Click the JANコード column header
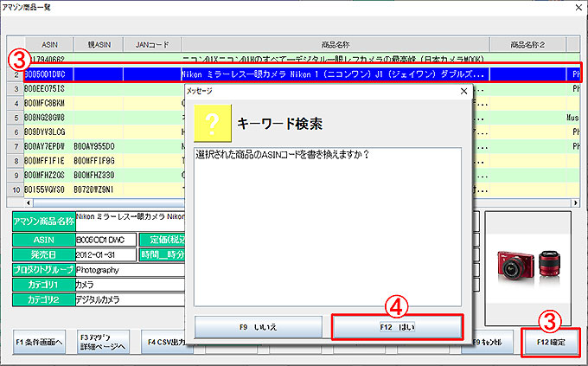 click(152, 45)
